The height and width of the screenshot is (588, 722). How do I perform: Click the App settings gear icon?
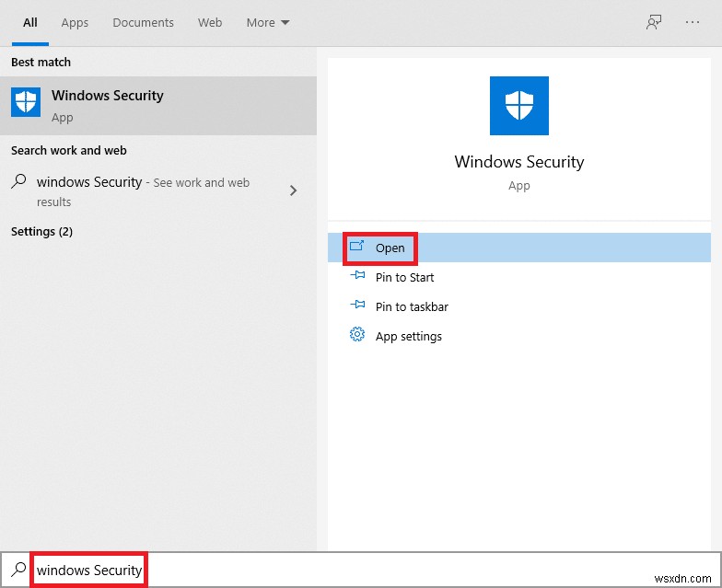[357, 335]
